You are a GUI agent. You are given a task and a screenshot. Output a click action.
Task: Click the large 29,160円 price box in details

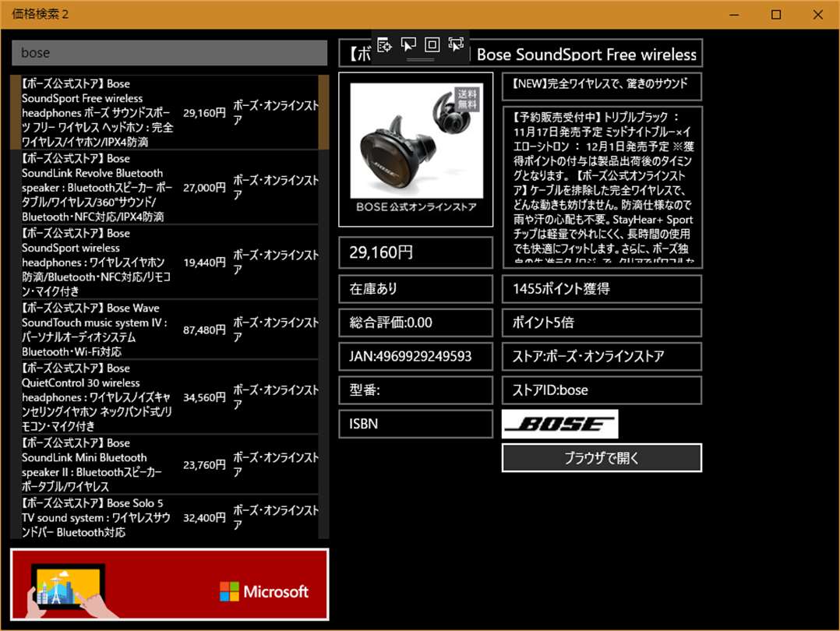pyautogui.click(x=416, y=252)
